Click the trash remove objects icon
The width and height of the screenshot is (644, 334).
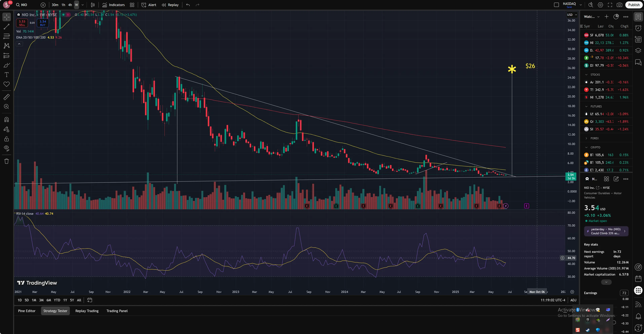[x=7, y=161]
